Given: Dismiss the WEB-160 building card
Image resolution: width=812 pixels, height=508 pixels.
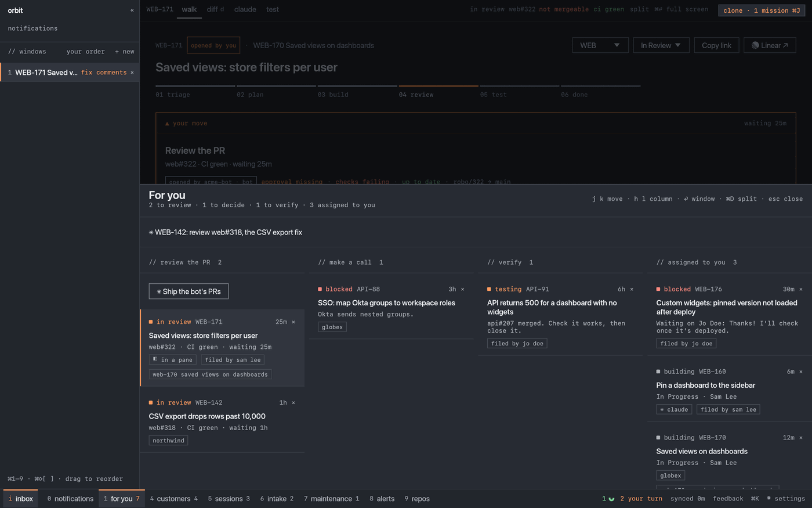Looking at the screenshot, I should click(801, 372).
